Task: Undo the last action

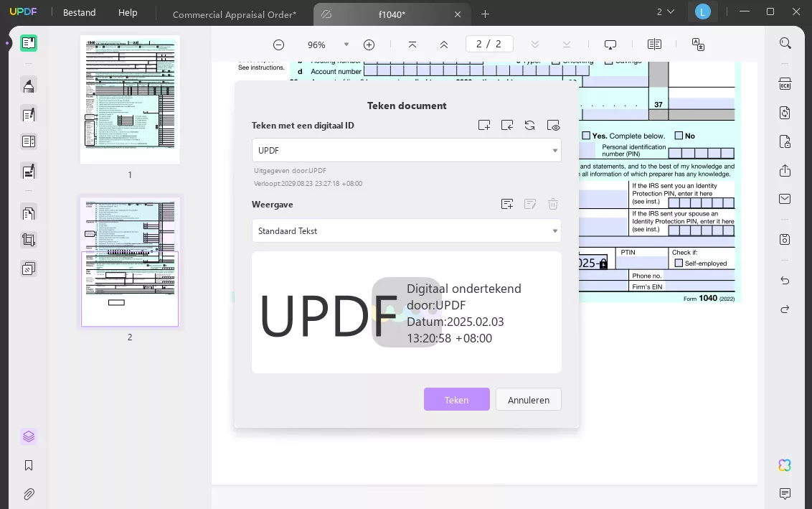Action: tap(785, 281)
